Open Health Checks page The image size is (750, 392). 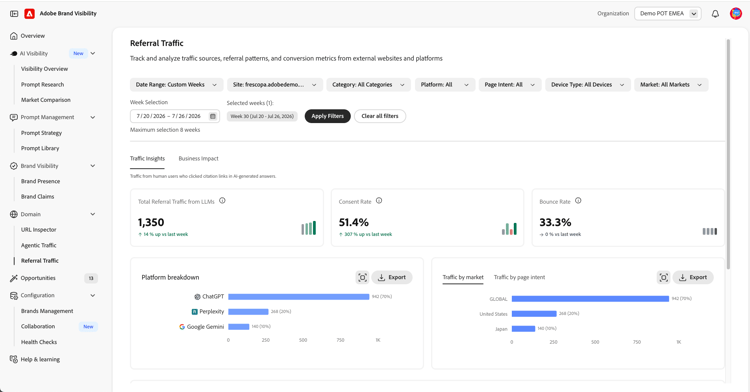[x=39, y=342]
